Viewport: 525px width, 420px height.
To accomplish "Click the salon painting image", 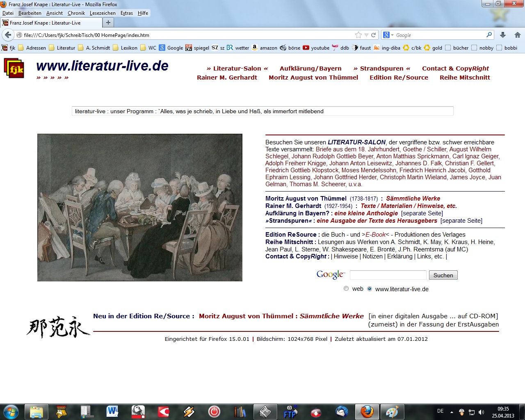I will [140, 208].
